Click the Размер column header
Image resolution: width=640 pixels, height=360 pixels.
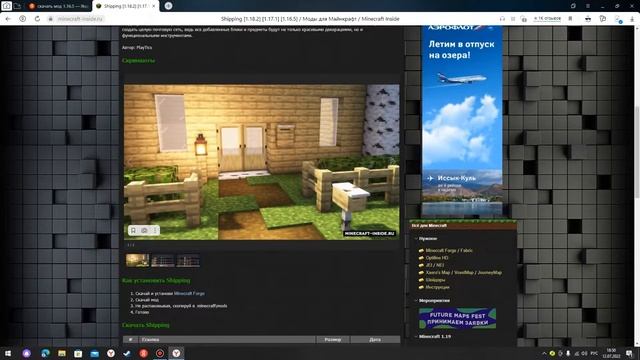[x=333, y=340]
